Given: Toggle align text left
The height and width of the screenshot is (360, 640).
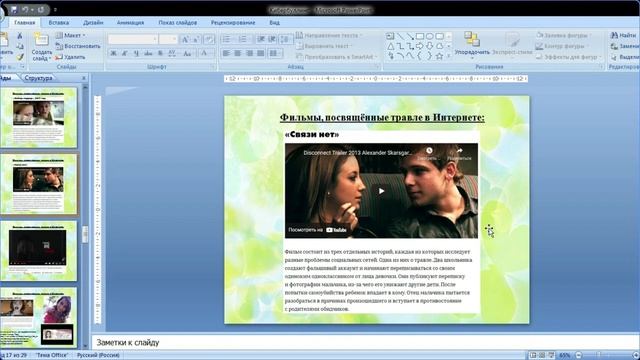Looking at the screenshot, I should click(226, 53).
